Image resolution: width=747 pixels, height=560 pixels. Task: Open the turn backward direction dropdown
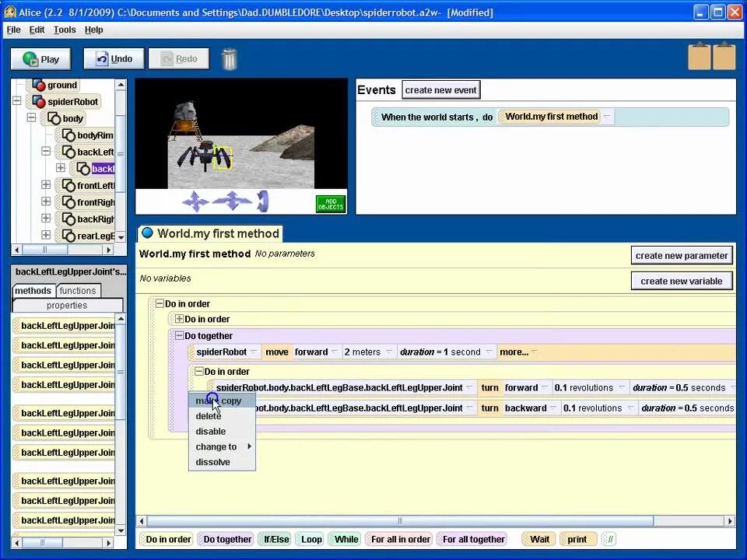tap(553, 408)
